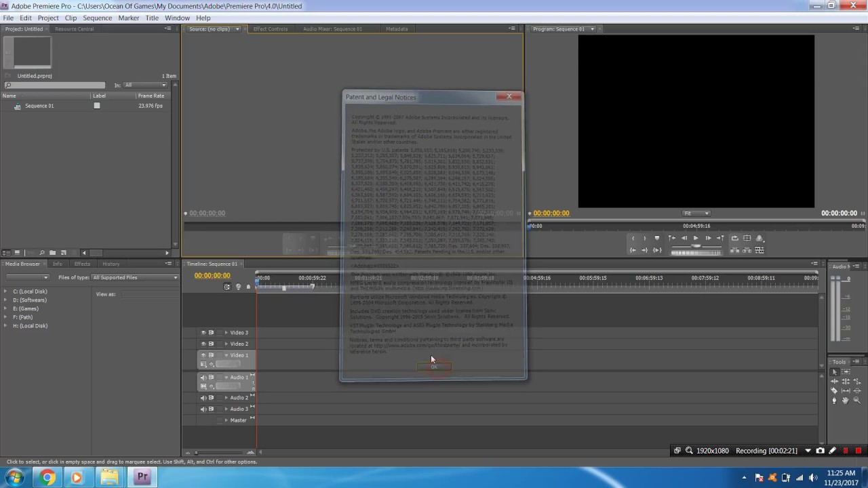The image size is (868, 488).
Task: Click the Extract button in Program monitor
Action: pos(747,250)
